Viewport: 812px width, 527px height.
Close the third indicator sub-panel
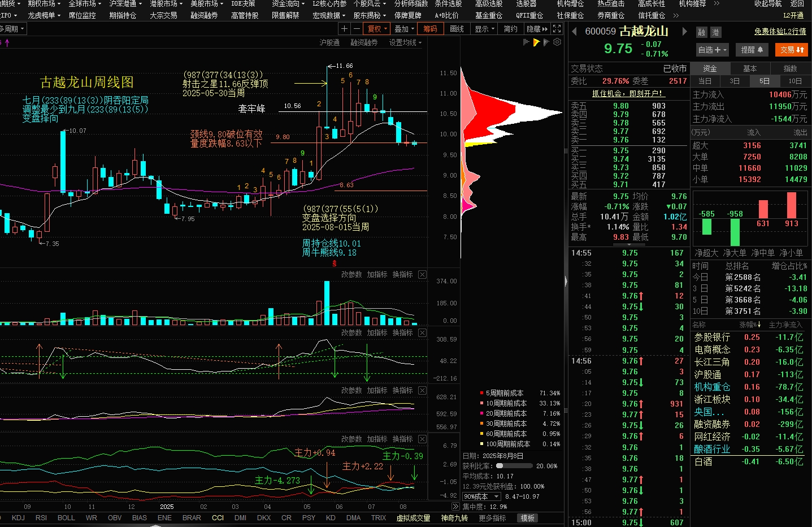pos(422,390)
